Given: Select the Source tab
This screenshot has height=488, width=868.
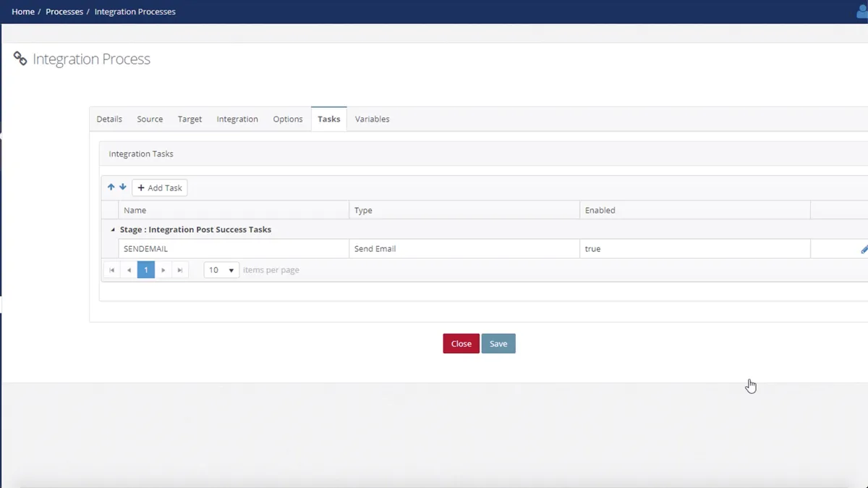Looking at the screenshot, I should 150,119.
